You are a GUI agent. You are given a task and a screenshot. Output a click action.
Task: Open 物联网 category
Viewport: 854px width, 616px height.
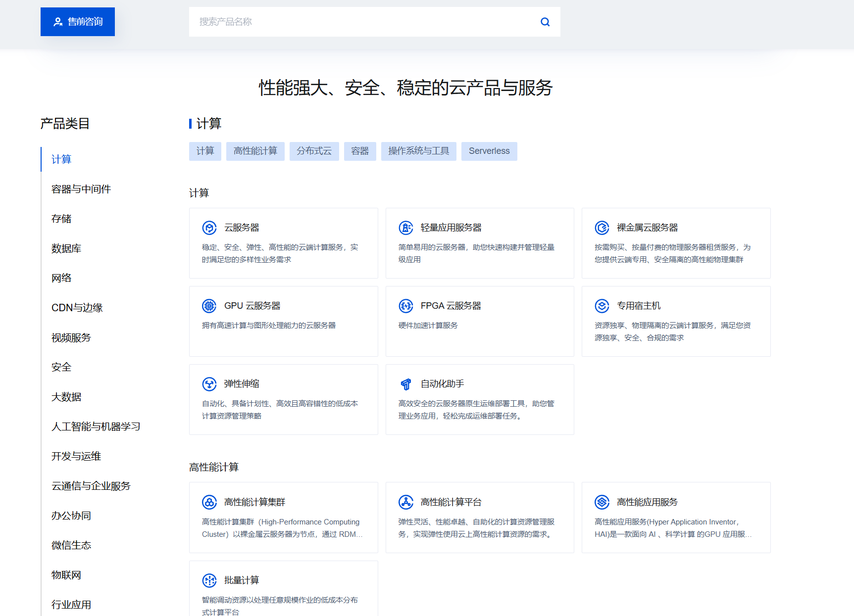[66, 575]
